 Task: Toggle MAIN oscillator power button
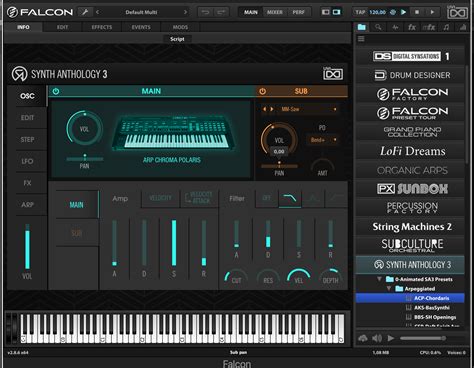coord(56,91)
